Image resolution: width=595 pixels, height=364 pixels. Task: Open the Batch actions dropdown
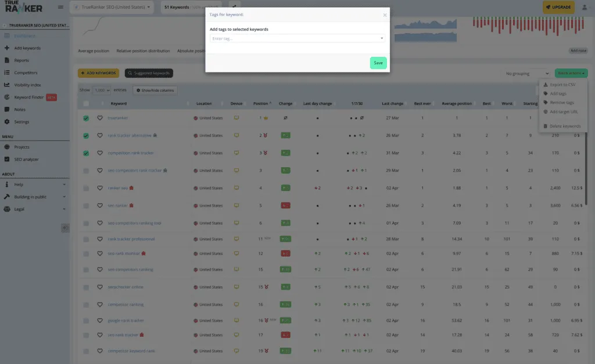[x=571, y=73]
